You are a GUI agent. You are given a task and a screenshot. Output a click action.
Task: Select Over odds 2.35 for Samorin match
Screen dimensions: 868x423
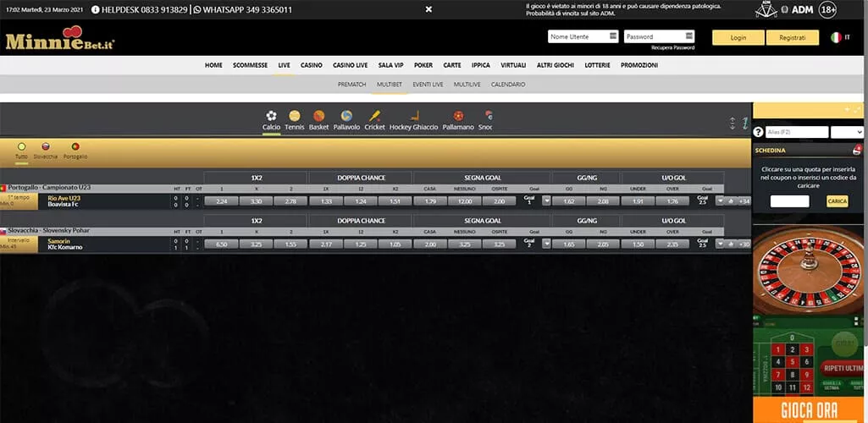pyautogui.click(x=672, y=244)
